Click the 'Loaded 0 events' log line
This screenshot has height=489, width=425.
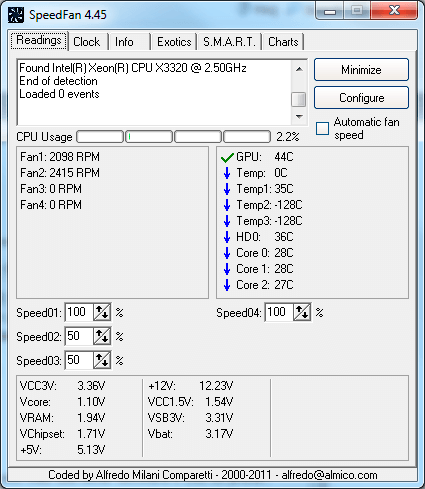pos(59,94)
